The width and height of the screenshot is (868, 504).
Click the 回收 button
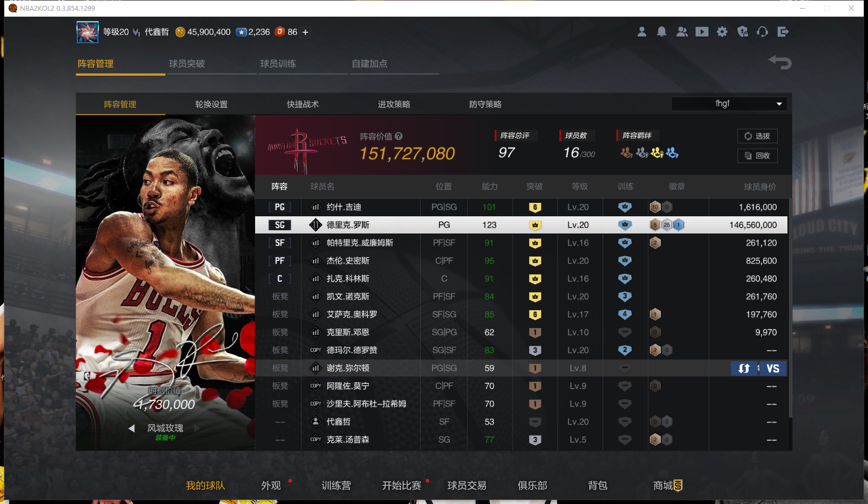(x=757, y=156)
